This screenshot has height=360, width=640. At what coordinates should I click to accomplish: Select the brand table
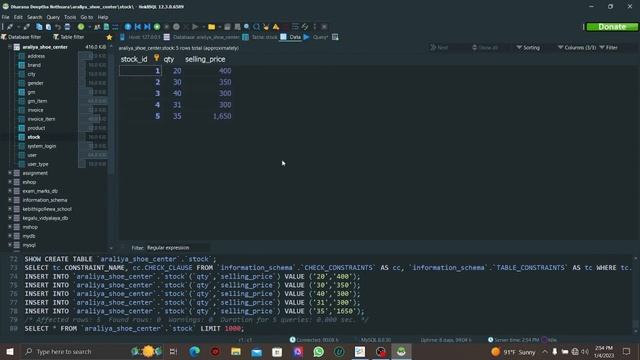34,65
